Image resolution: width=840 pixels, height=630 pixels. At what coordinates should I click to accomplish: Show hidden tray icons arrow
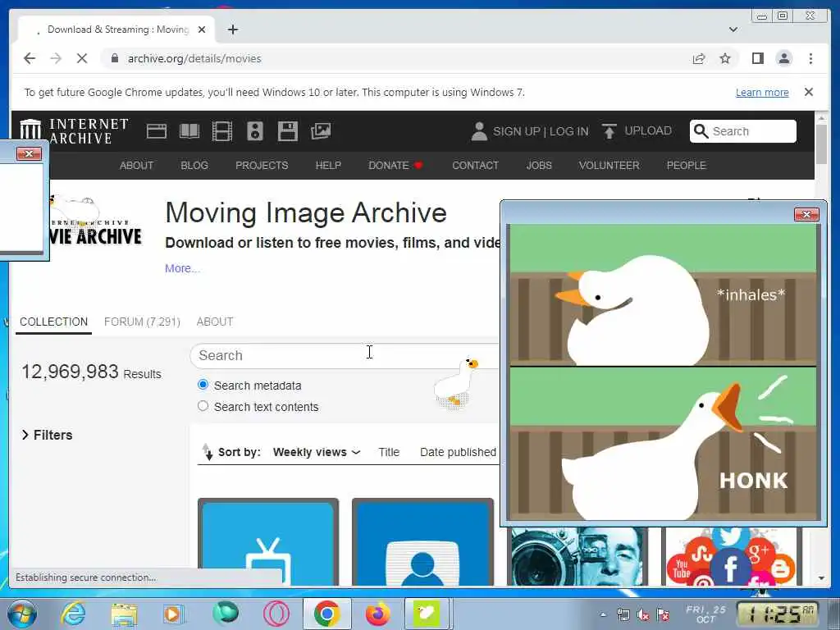[x=603, y=615]
